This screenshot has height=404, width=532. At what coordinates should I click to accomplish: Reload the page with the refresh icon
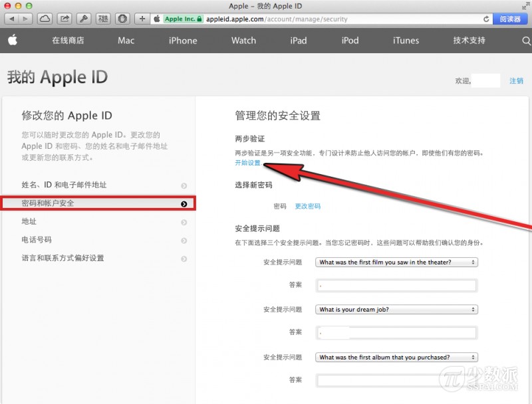point(486,19)
